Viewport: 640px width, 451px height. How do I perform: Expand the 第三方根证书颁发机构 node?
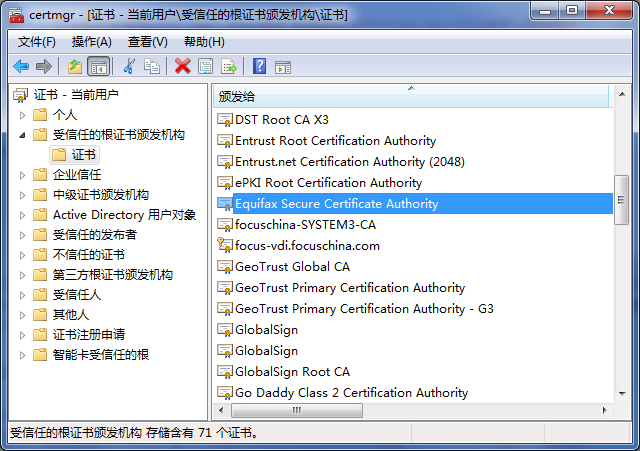[22, 275]
